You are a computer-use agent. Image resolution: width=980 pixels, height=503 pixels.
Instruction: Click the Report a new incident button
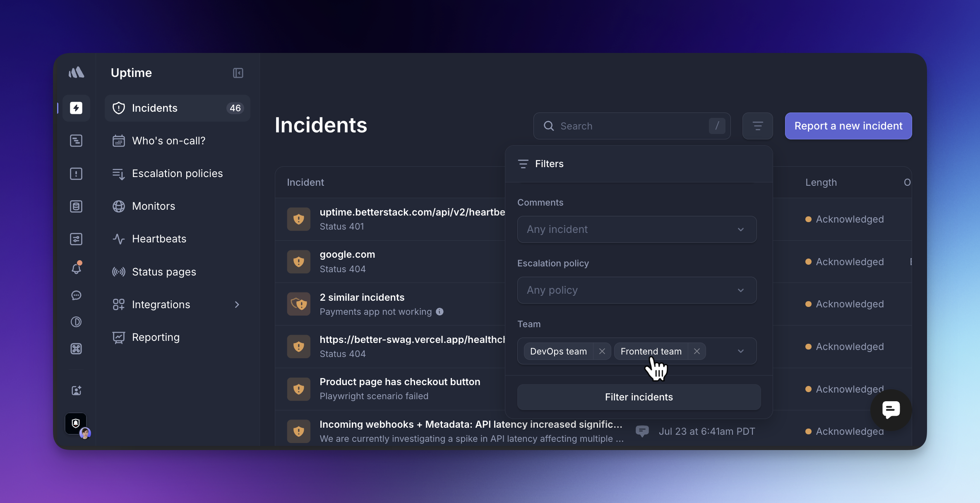point(848,126)
